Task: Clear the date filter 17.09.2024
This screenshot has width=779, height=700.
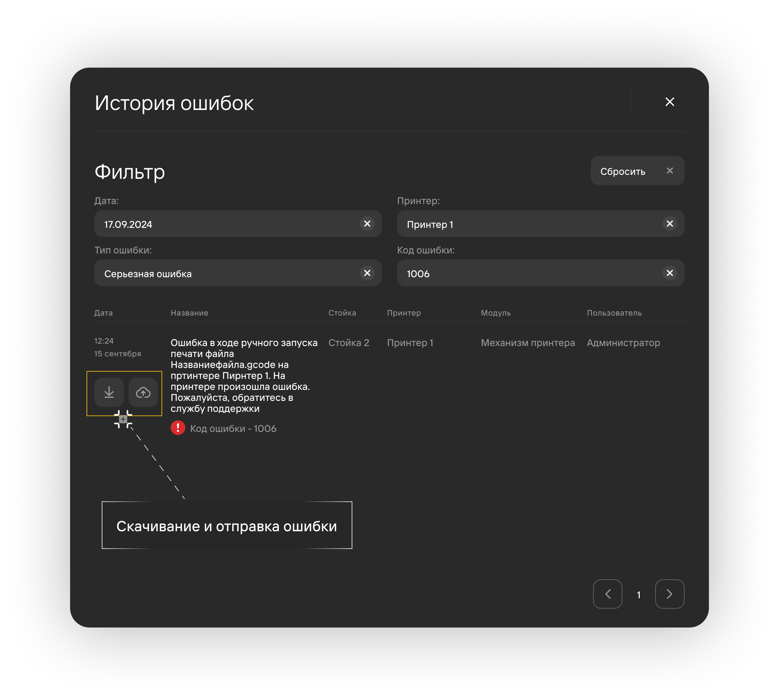Action: click(x=367, y=224)
